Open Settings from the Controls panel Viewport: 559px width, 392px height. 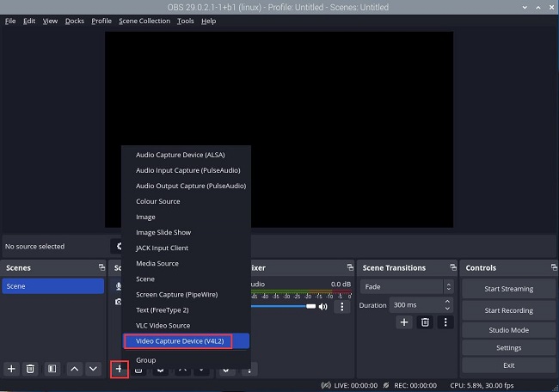(509, 348)
